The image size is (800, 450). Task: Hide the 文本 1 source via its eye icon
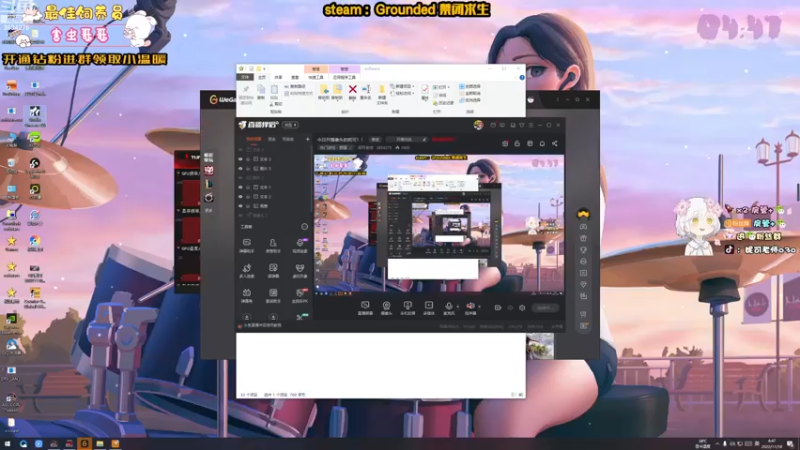click(240, 187)
